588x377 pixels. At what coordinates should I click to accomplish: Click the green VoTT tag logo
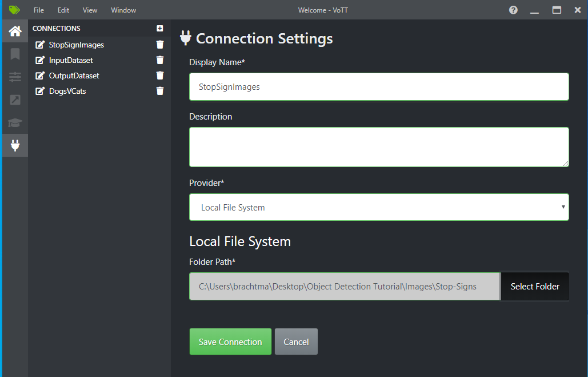(14, 10)
